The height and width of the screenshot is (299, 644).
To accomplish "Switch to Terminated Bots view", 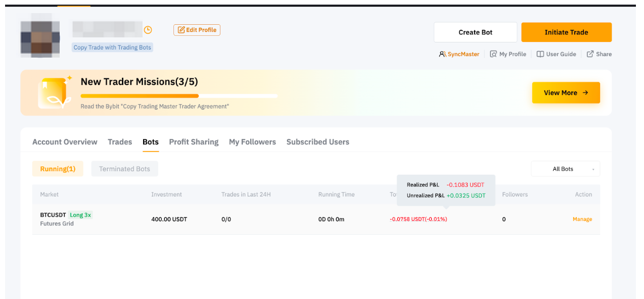I will click(124, 169).
